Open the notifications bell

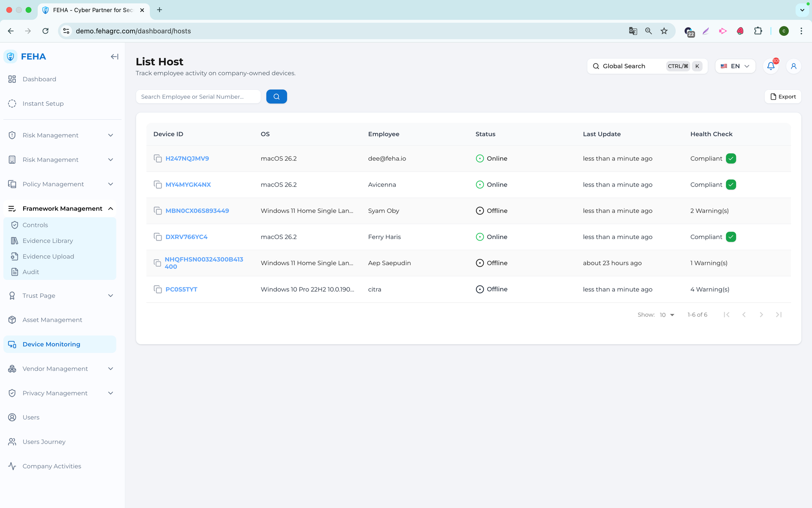click(x=771, y=66)
